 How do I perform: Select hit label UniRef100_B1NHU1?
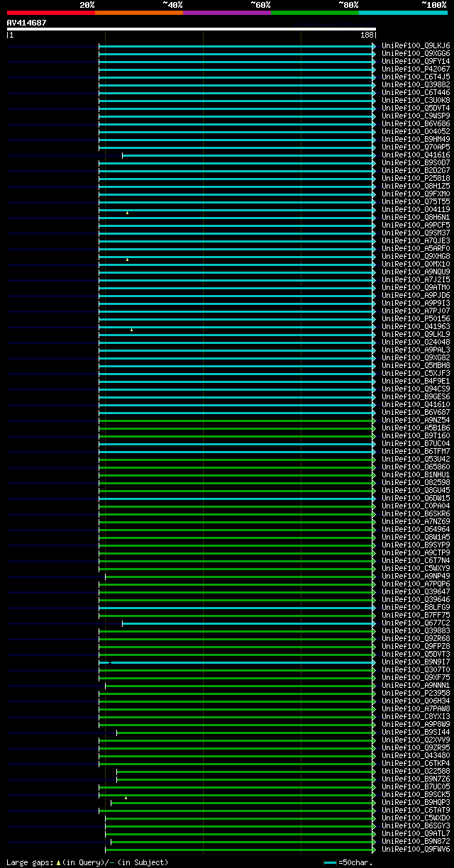[x=416, y=475]
